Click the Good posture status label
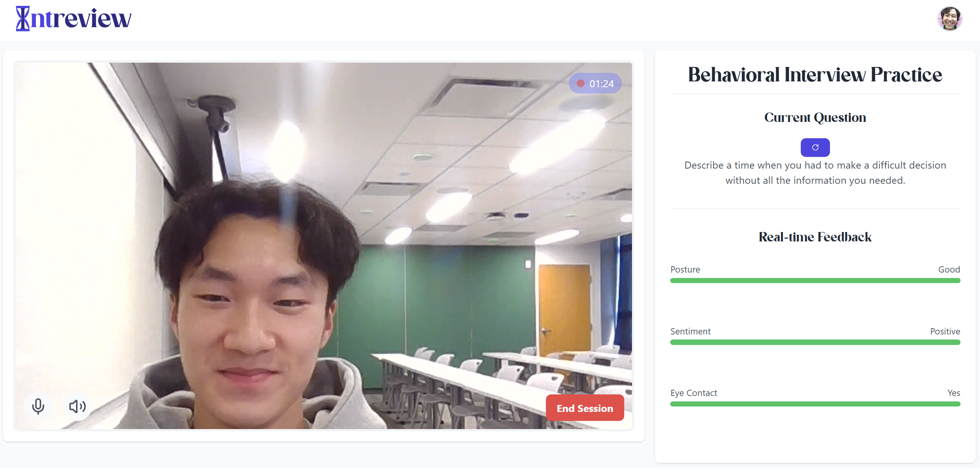This screenshot has width=980, height=468. click(948, 269)
